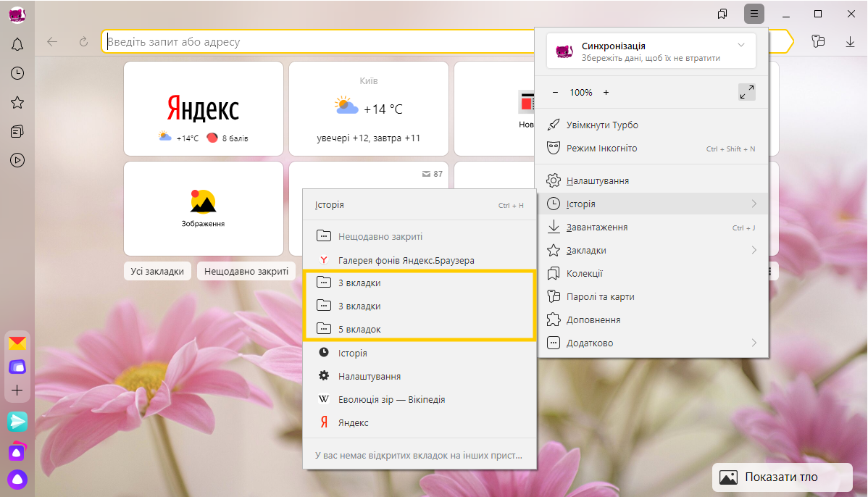This screenshot has height=497, width=868.
Task: Reopen Яндекс page from history list
Action: (420, 423)
